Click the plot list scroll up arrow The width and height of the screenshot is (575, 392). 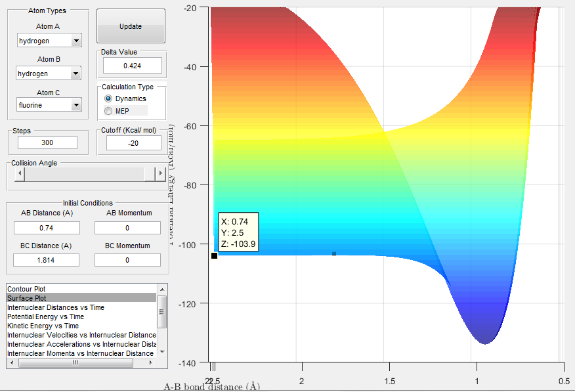[162, 290]
